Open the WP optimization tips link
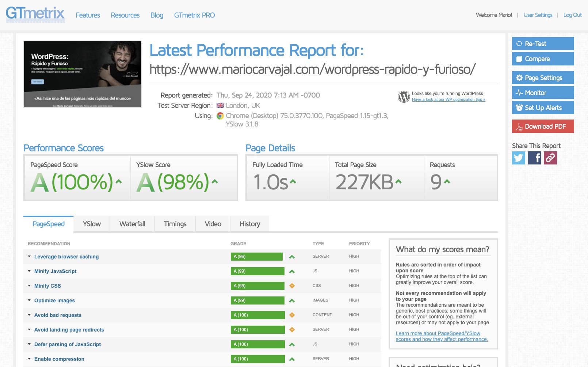This screenshot has height=367, width=588. (x=448, y=99)
